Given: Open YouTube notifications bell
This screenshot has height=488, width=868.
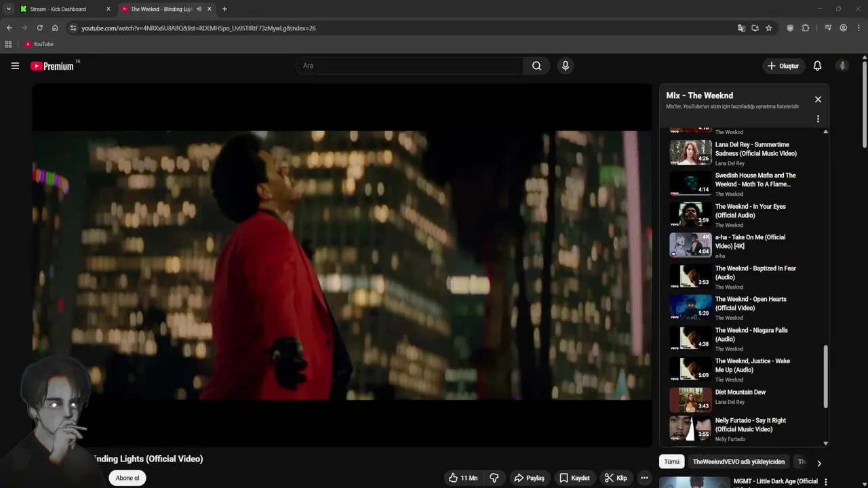Looking at the screenshot, I should pos(817,66).
